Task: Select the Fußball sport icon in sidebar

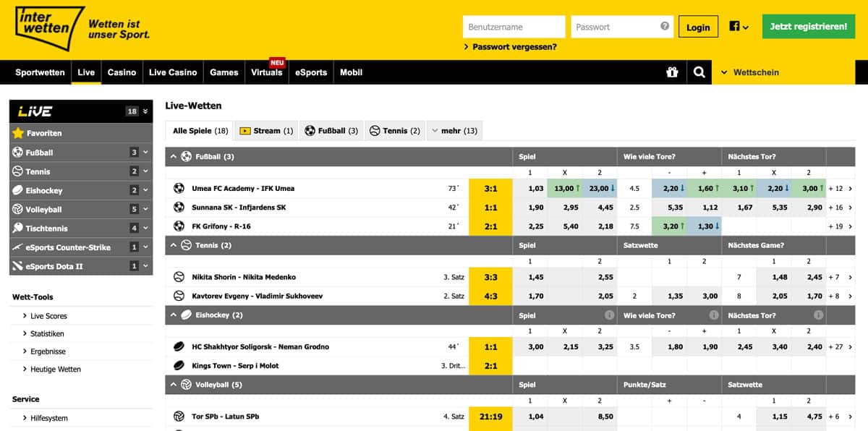Action: coord(22,152)
